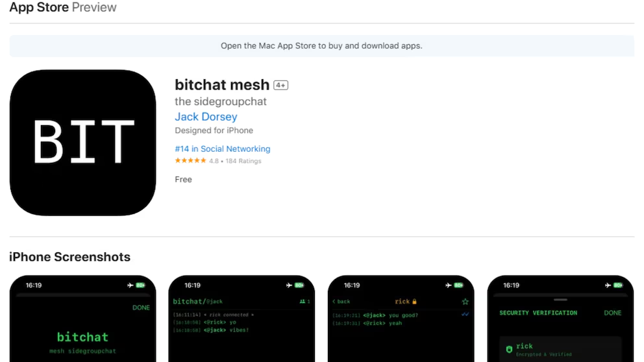Viewport: 644px width, 362px height.
Task: Open second screenshot with bitchat/@jack chat
Action: coord(241,319)
